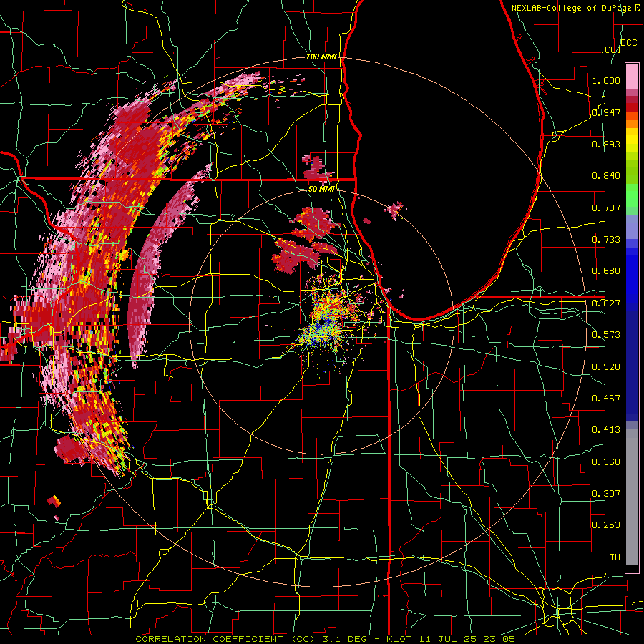
Task: Pick the bright green color bar segment
Action: 632,195
